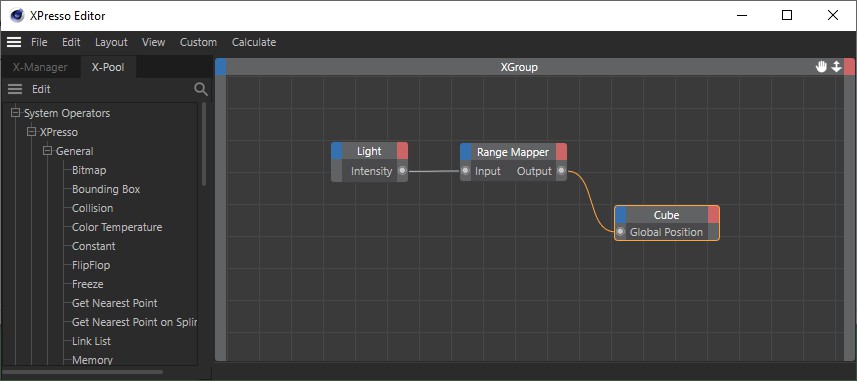Select the Color Temperature operator
This screenshot has width=857, height=381.
pos(117,227)
